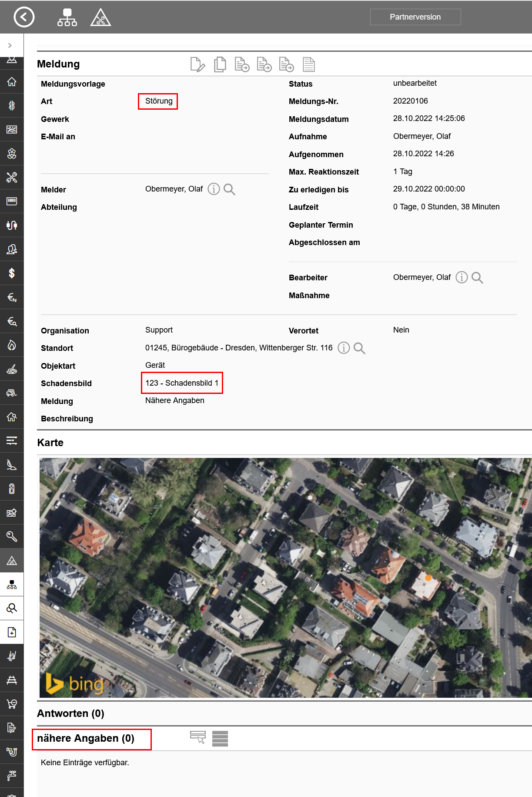Screen dimensions: 532x797
Task: Open the warning triangle tools icon in the top bar
Action: click(100, 17)
